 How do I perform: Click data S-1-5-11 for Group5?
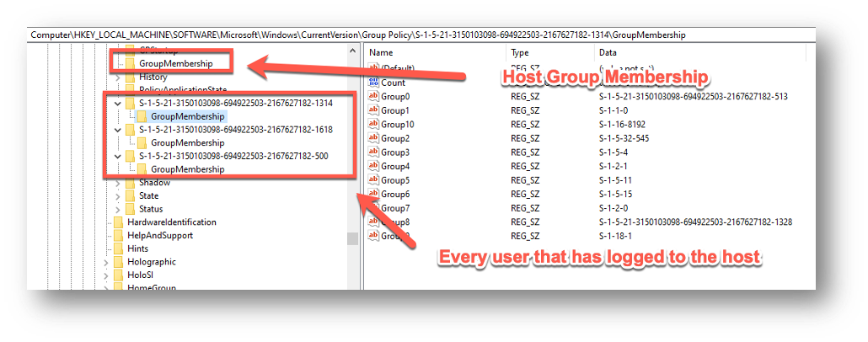(615, 180)
